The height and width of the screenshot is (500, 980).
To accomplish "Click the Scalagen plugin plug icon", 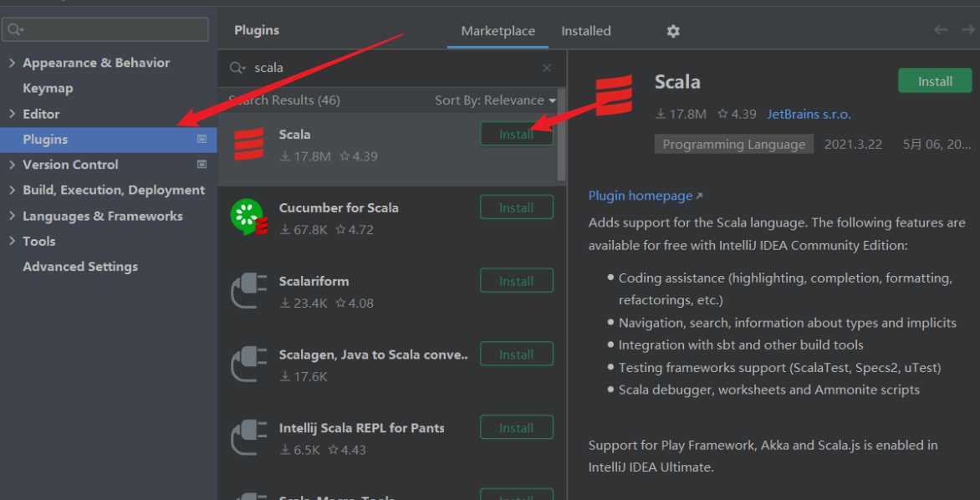I will coord(248,365).
